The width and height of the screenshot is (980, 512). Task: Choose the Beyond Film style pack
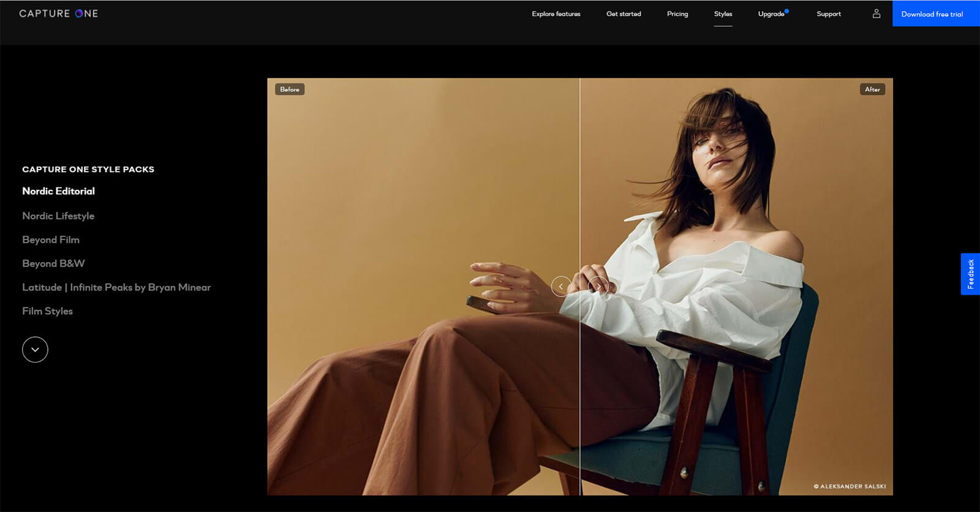(51, 239)
